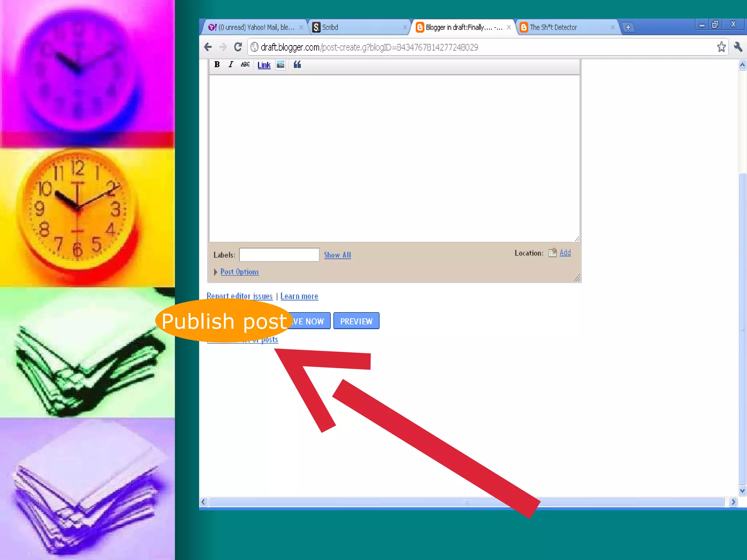Screen dimensions: 747x560
Task: Go back with the browser back arrow
Action: tap(208, 47)
